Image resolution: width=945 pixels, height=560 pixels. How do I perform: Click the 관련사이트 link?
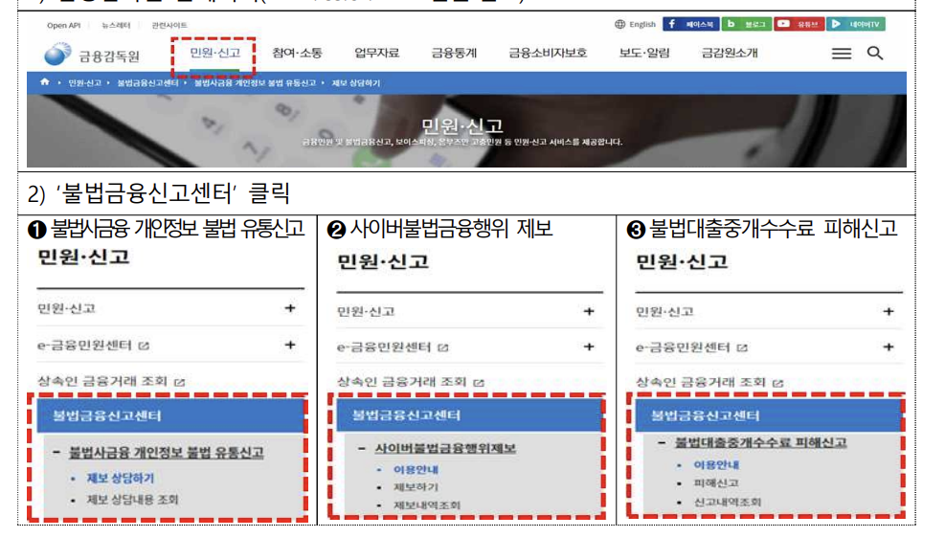coord(169,25)
